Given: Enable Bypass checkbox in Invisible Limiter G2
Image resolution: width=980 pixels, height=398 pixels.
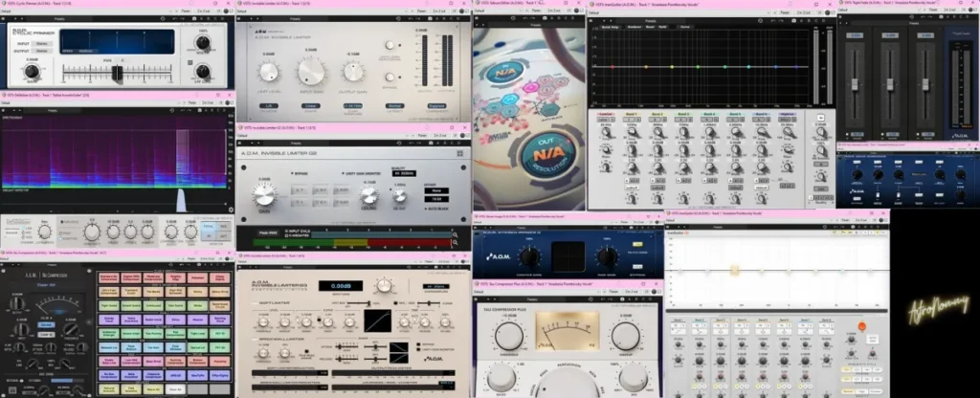Looking at the screenshot, I should pyautogui.click(x=293, y=173).
